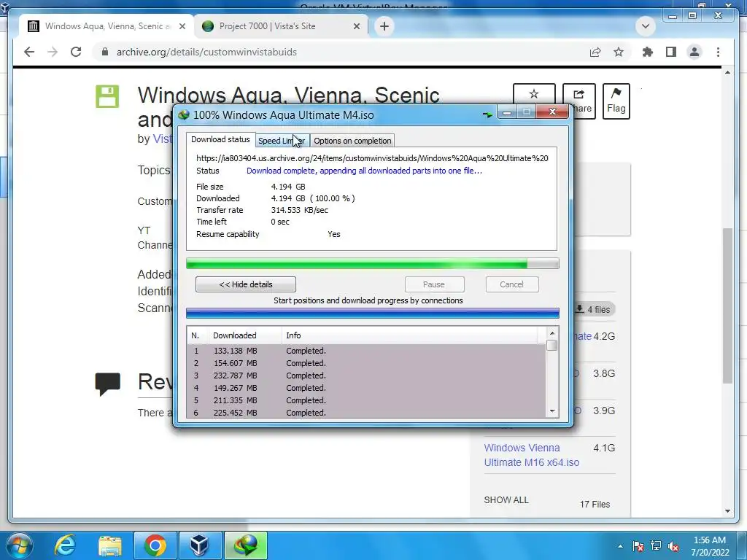
Task: Open the Options on completion tab
Action: [352, 141]
